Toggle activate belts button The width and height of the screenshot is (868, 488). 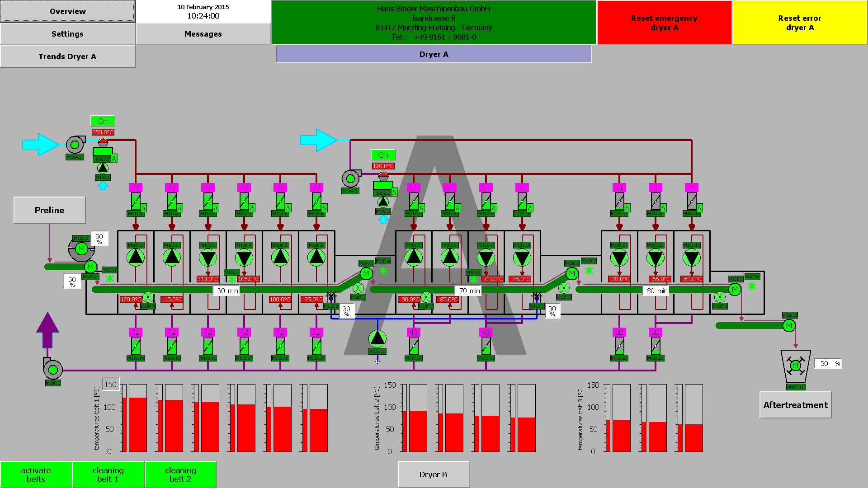(36, 474)
